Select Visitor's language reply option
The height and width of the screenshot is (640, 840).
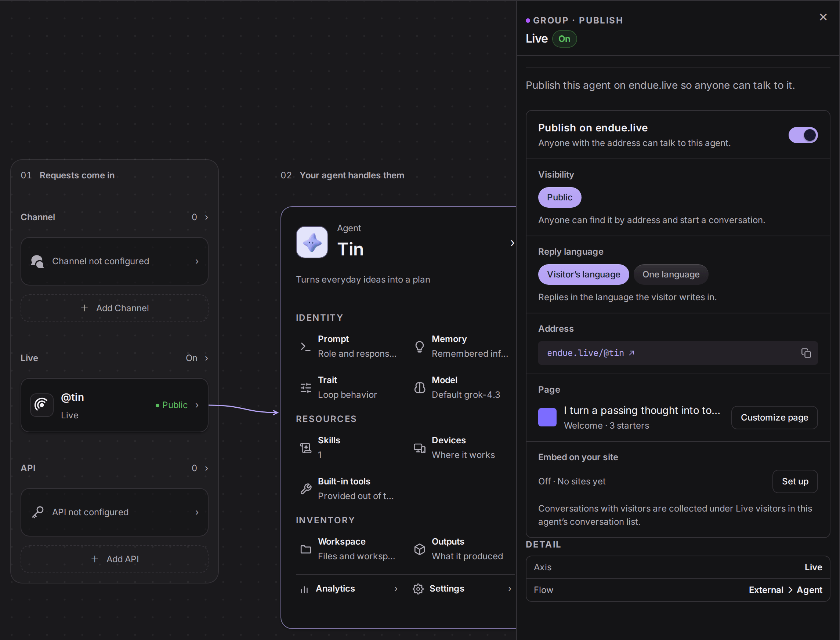583,274
